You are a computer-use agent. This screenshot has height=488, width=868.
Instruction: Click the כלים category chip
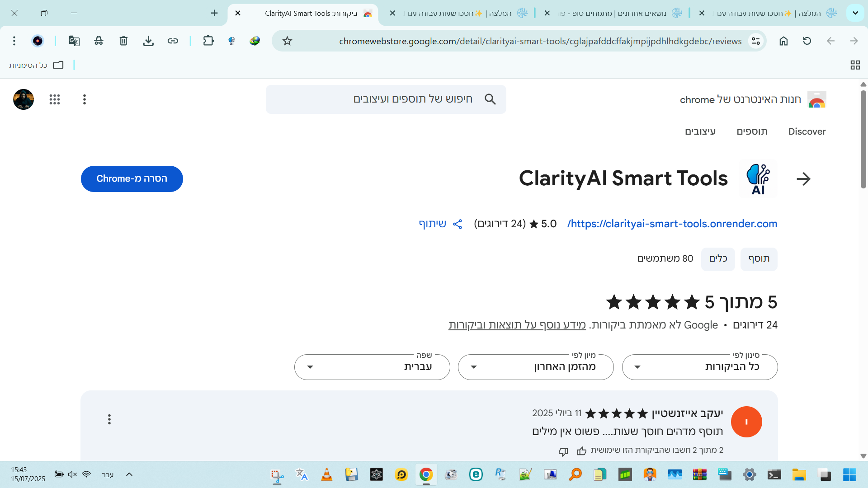718,259
